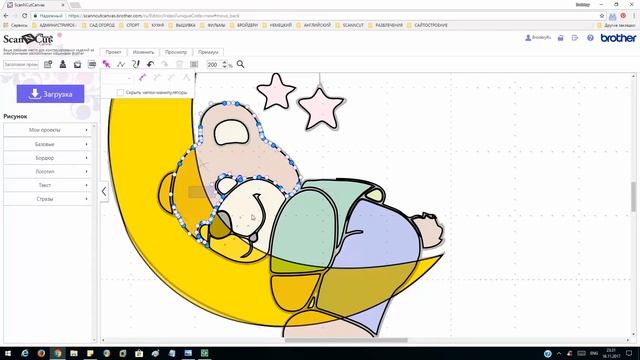Click the ScanNCut logo
The height and width of the screenshot is (360, 640).
coord(28,39)
